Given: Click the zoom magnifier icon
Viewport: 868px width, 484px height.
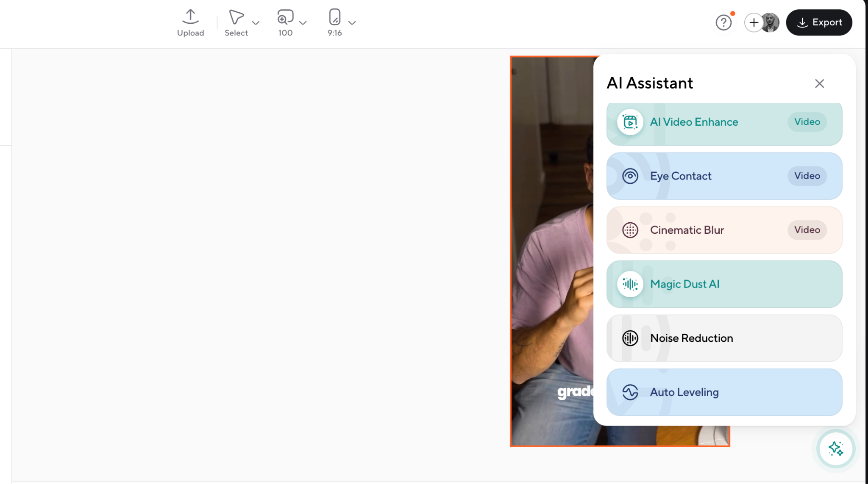Looking at the screenshot, I should tap(285, 17).
